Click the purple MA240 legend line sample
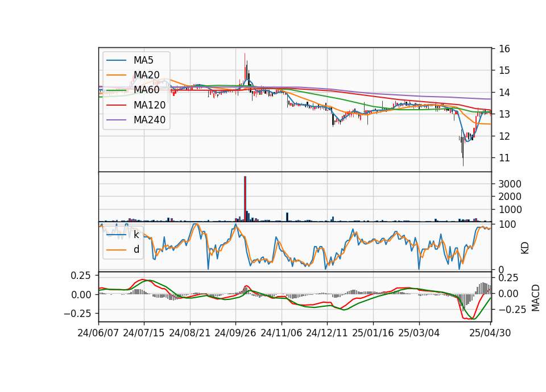 [116, 120]
